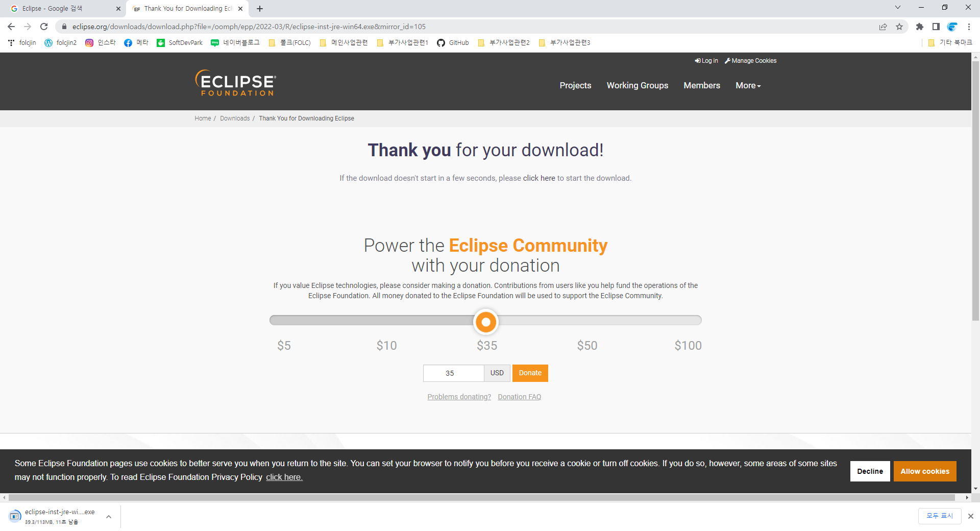Open Manage Cookies
The image size is (980, 531).
click(751, 61)
